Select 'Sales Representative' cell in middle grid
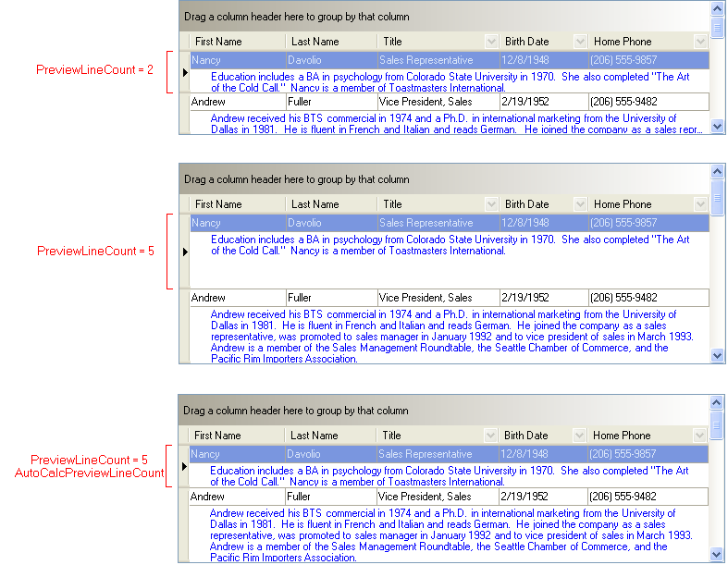The width and height of the screenshot is (728, 565). click(438, 223)
